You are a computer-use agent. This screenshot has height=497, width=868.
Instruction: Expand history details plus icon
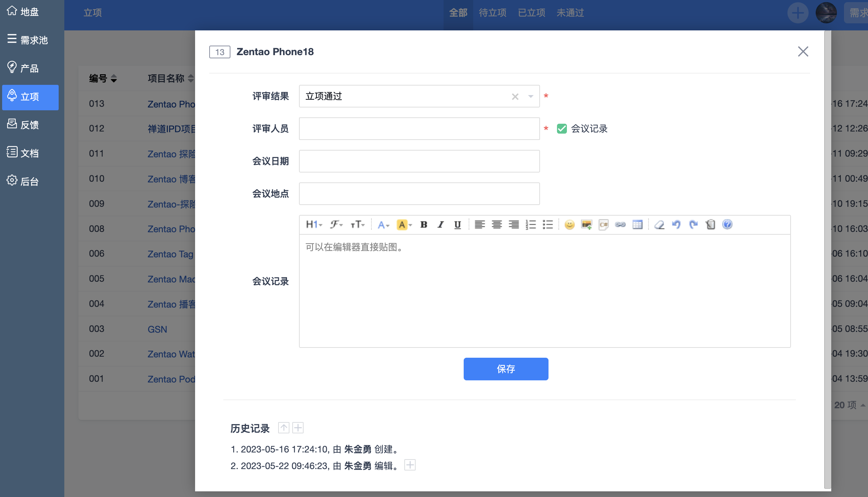click(x=298, y=428)
